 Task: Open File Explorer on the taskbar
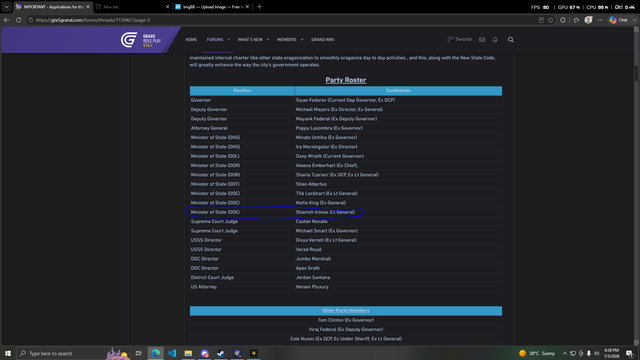pos(188,353)
